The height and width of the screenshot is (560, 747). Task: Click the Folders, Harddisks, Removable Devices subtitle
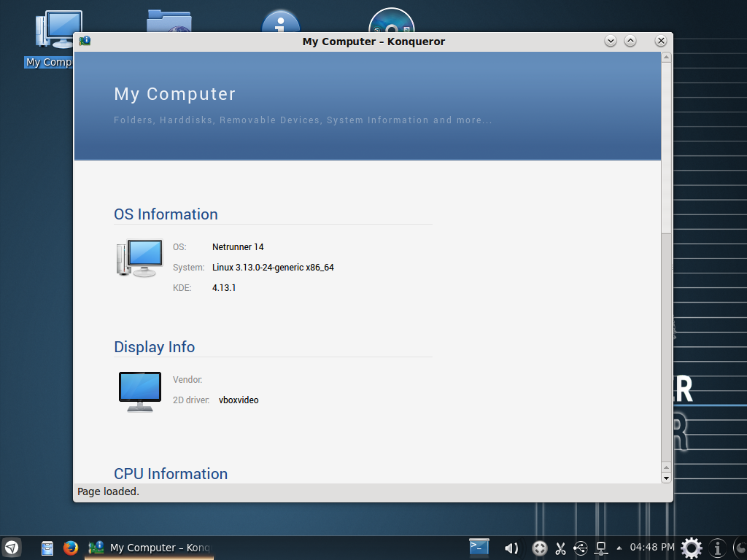pos(303,120)
